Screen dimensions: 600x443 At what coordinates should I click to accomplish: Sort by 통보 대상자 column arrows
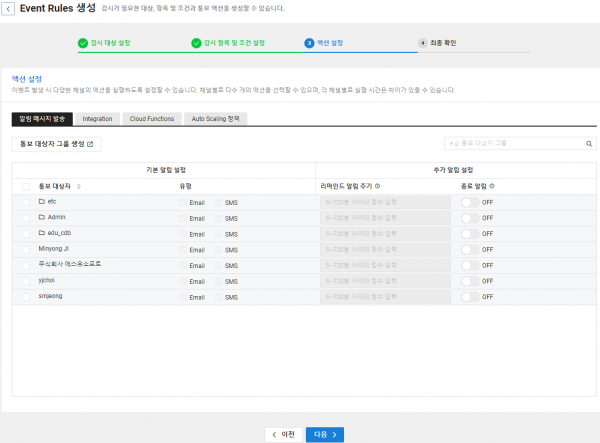coord(79,187)
